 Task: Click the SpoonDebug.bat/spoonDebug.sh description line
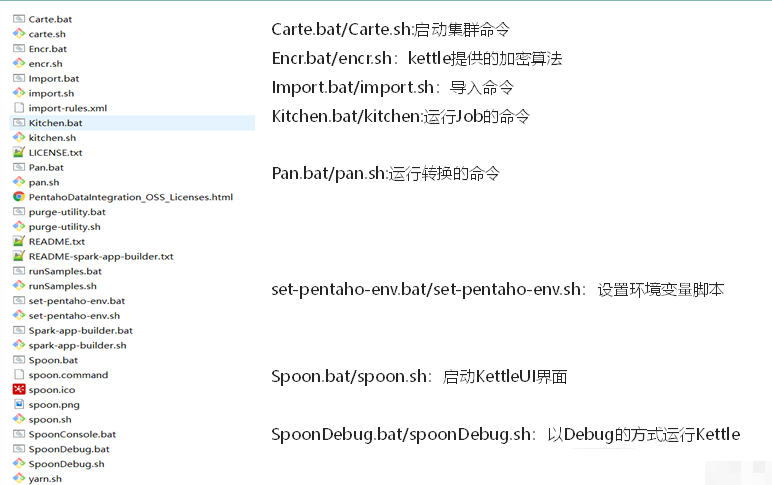pyautogui.click(x=506, y=434)
